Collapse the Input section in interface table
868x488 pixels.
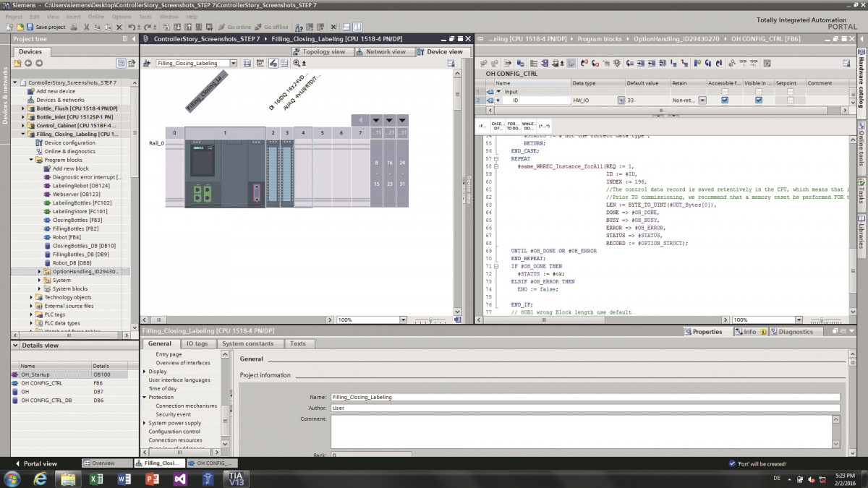point(498,92)
